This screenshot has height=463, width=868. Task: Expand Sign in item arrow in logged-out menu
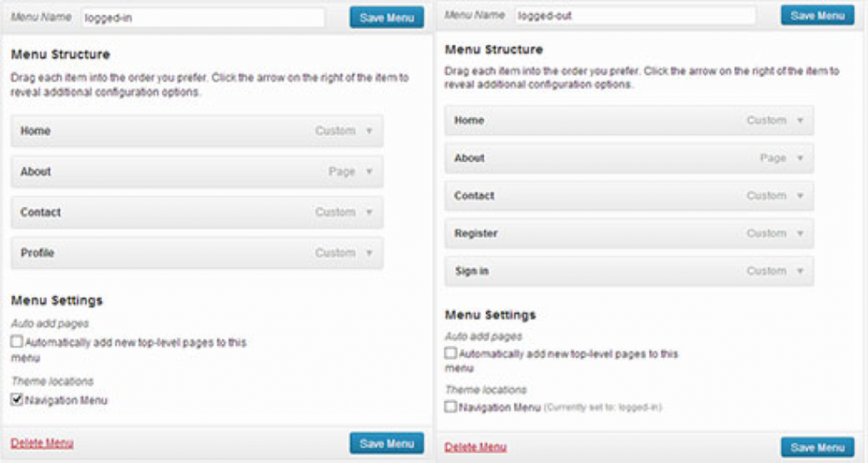coord(800,271)
